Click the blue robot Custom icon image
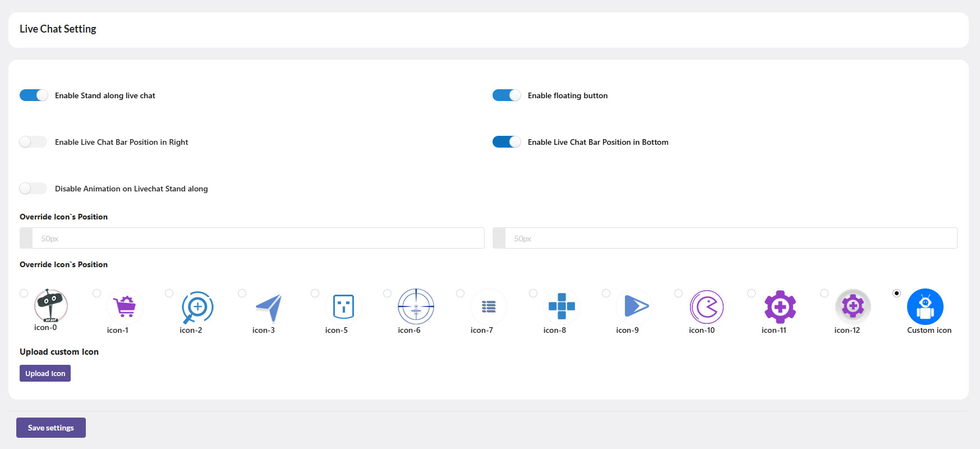 tap(925, 306)
